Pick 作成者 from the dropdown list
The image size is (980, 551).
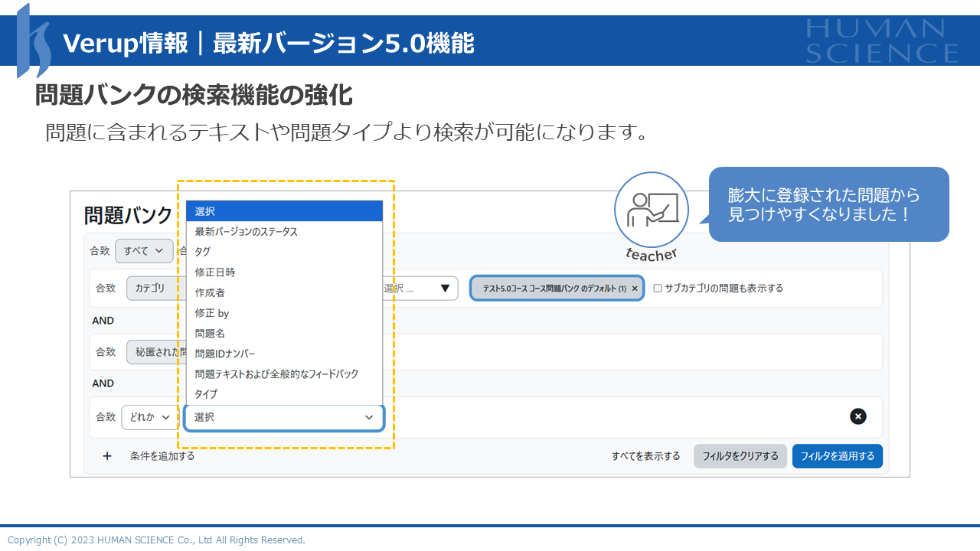pyautogui.click(x=210, y=292)
